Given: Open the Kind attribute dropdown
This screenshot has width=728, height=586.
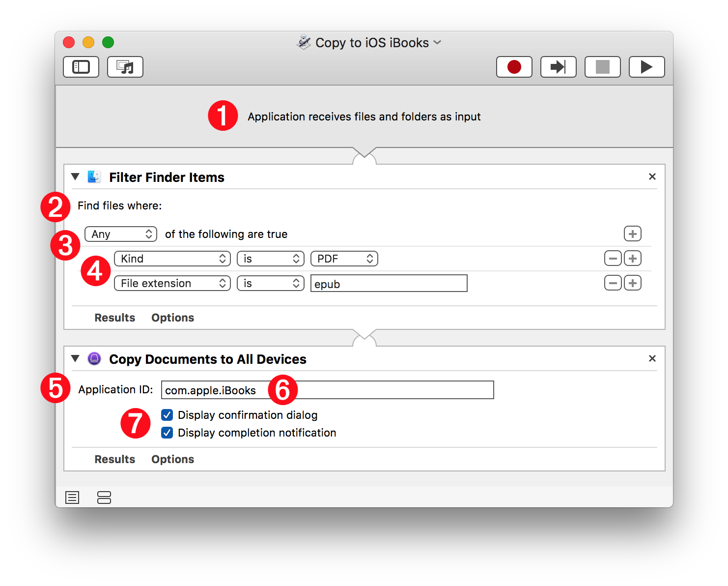Looking at the screenshot, I should pyautogui.click(x=172, y=259).
